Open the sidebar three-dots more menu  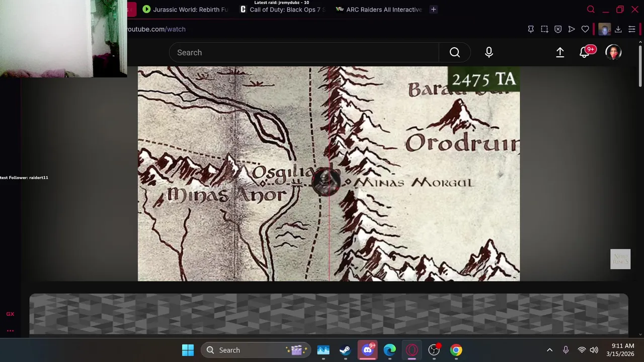tap(10, 331)
